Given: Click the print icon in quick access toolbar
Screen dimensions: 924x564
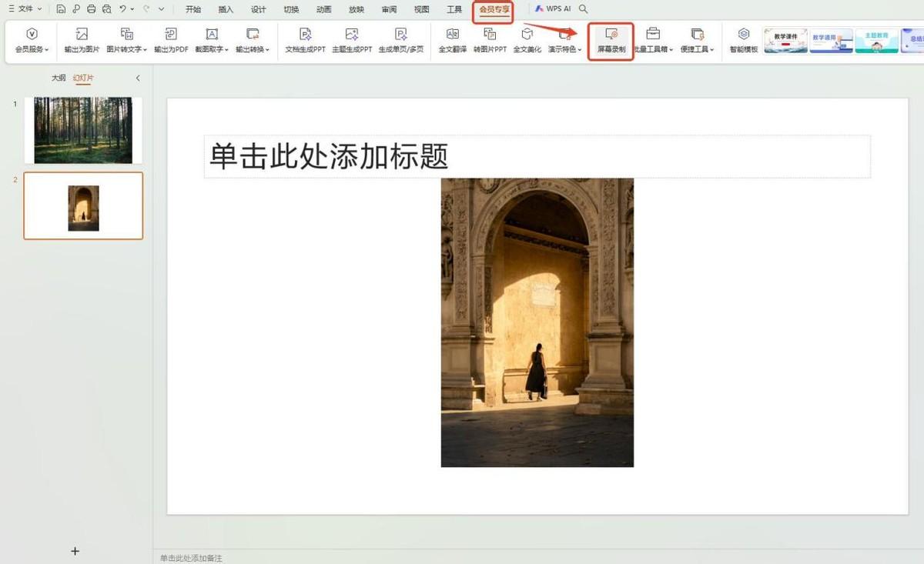Looking at the screenshot, I should [x=92, y=9].
